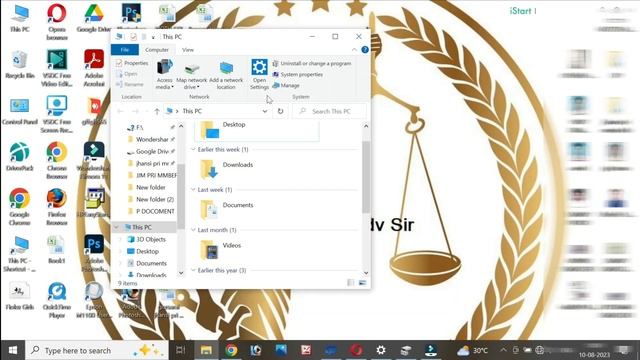Open Adobe Acrobat desktop shortcut
640x360 pixels.
[x=94, y=68]
